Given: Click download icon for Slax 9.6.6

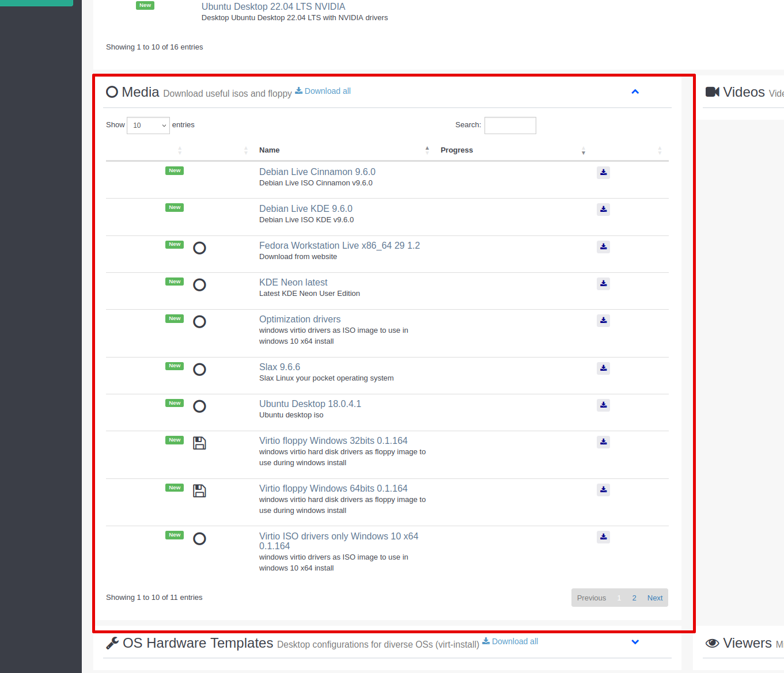Looking at the screenshot, I should [603, 368].
